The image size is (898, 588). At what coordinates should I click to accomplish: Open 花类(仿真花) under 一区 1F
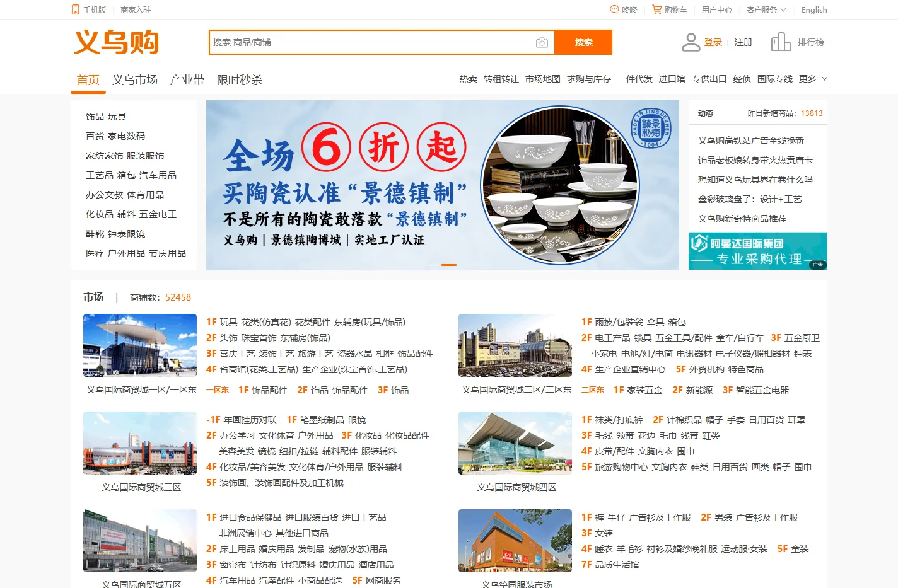pyautogui.click(x=266, y=322)
